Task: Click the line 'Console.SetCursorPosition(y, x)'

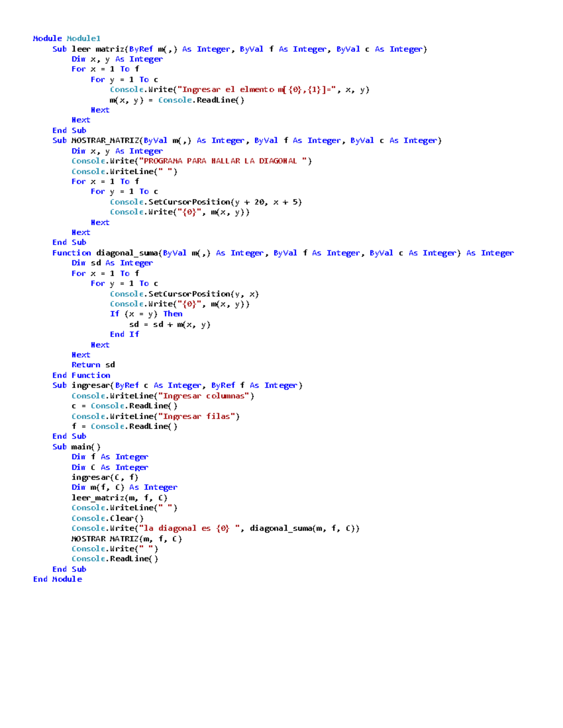Action: coord(184,294)
